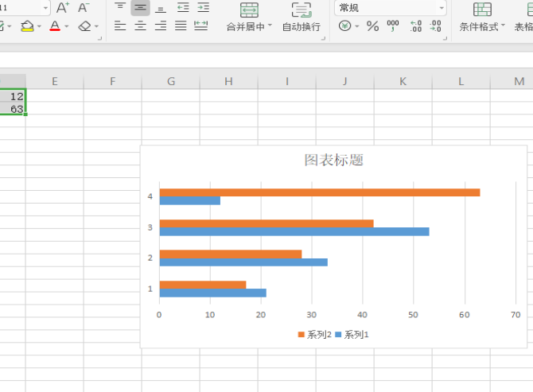Toggle vertical middle alignment

[x=140, y=7]
